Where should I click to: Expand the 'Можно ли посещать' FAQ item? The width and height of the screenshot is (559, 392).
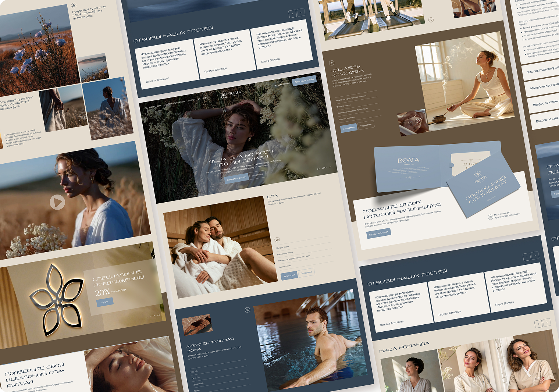(x=544, y=87)
